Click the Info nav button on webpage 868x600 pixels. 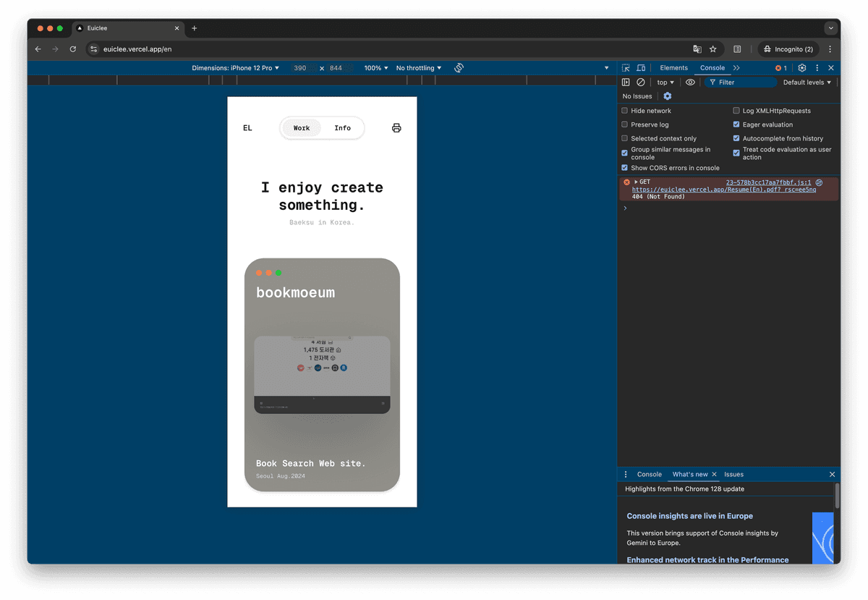(x=343, y=128)
